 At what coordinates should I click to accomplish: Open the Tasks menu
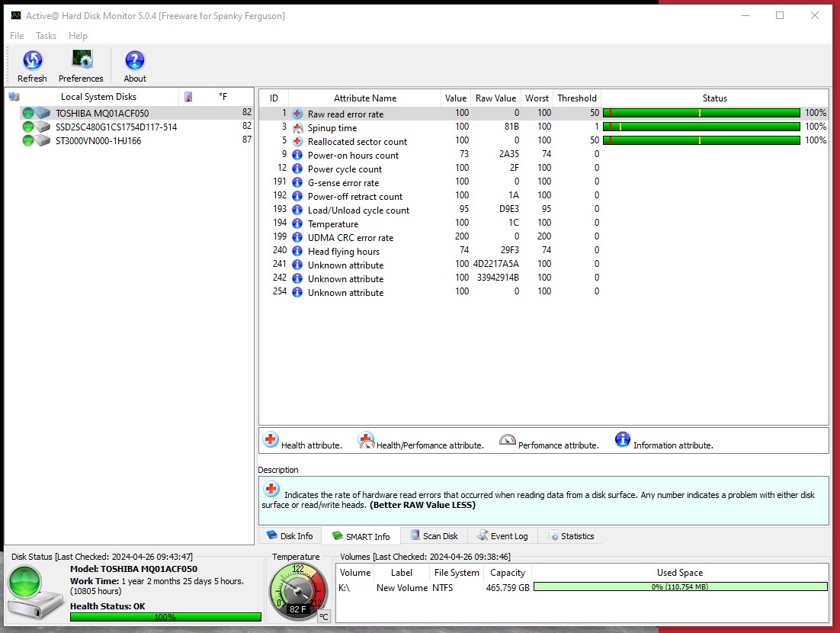[46, 36]
